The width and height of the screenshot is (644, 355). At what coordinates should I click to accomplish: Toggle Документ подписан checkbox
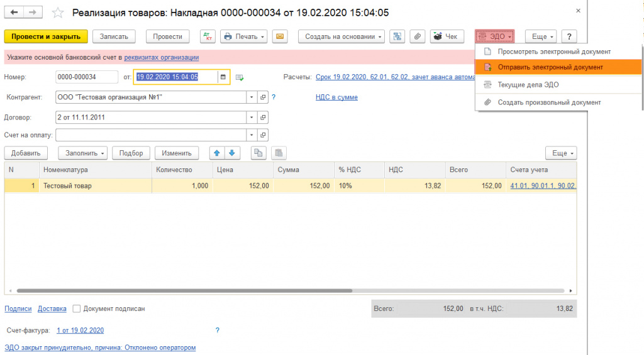(76, 309)
